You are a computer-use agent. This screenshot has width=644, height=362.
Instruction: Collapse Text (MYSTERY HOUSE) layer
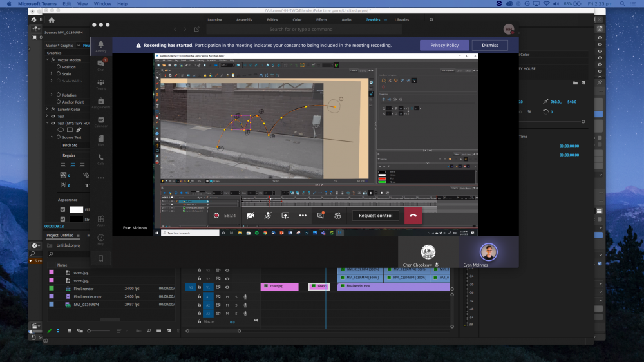coord(47,123)
